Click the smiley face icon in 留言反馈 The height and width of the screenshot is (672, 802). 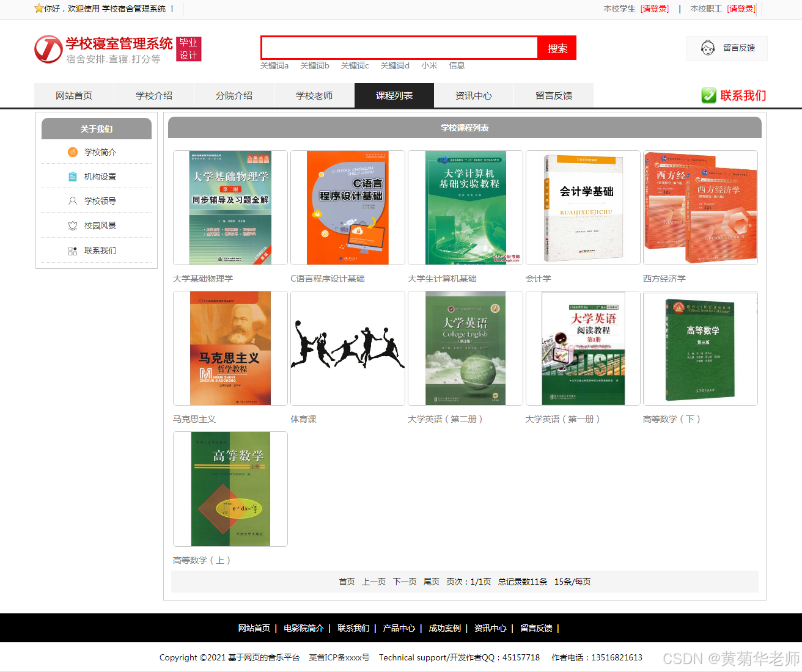pos(709,48)
